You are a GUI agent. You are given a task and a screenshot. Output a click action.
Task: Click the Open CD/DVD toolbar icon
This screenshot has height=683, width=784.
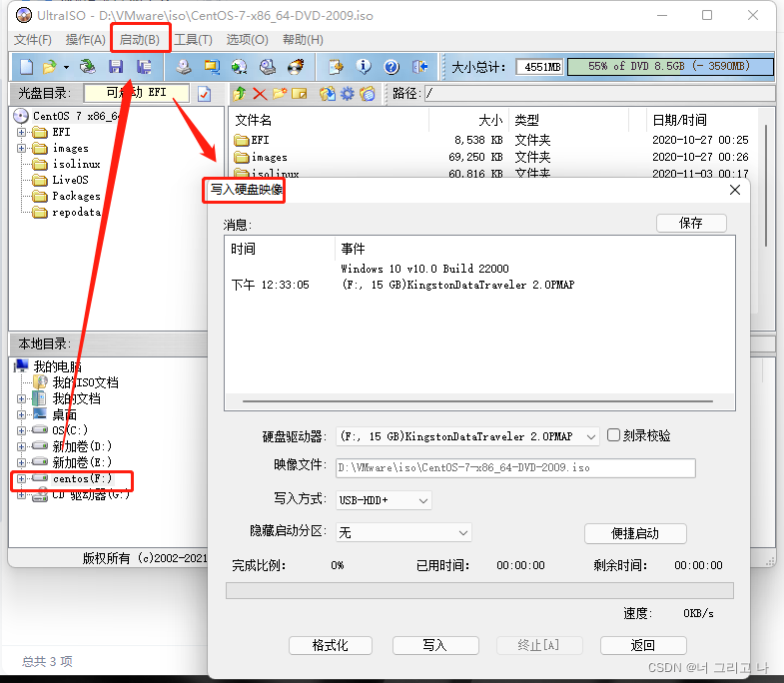(88, 67)
